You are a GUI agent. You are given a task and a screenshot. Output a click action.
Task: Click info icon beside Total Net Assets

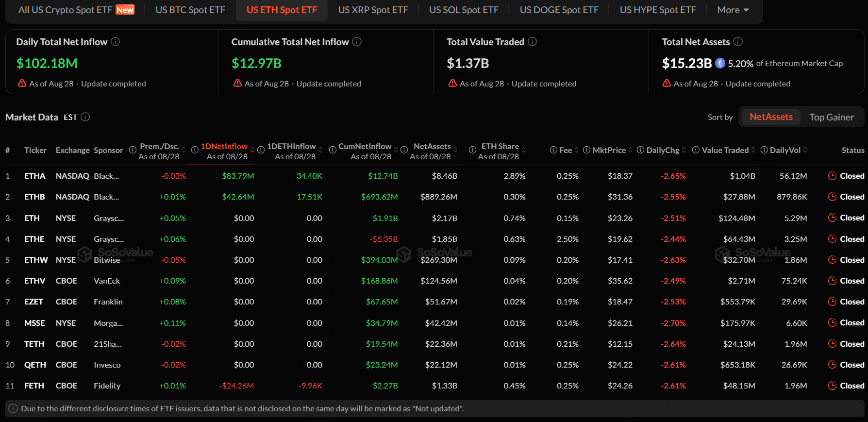pos(738,42)
